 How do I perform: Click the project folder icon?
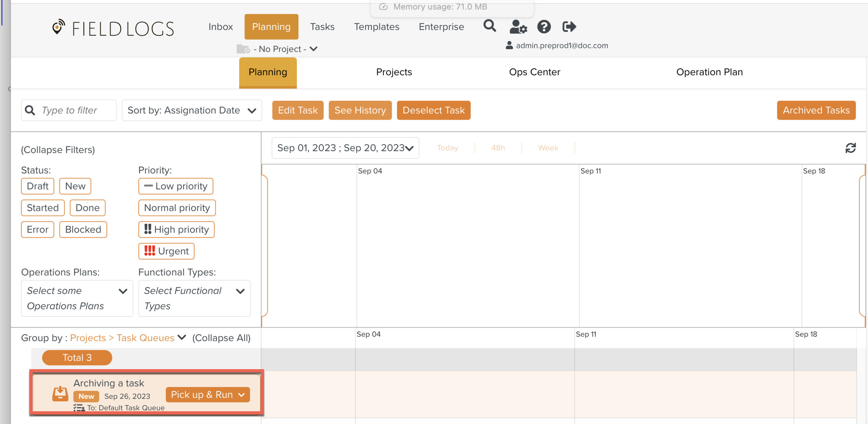[x=243, y=49]
